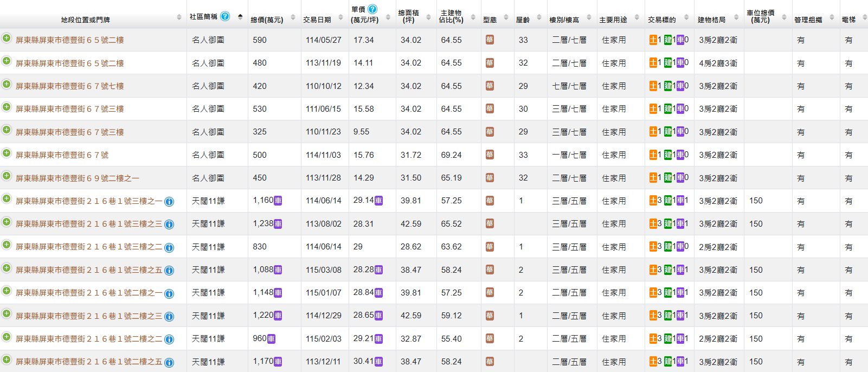Click the green 建 icon in the 500 row
The height and width of the screenshot is (372, 868).
[x=668, y=155]
